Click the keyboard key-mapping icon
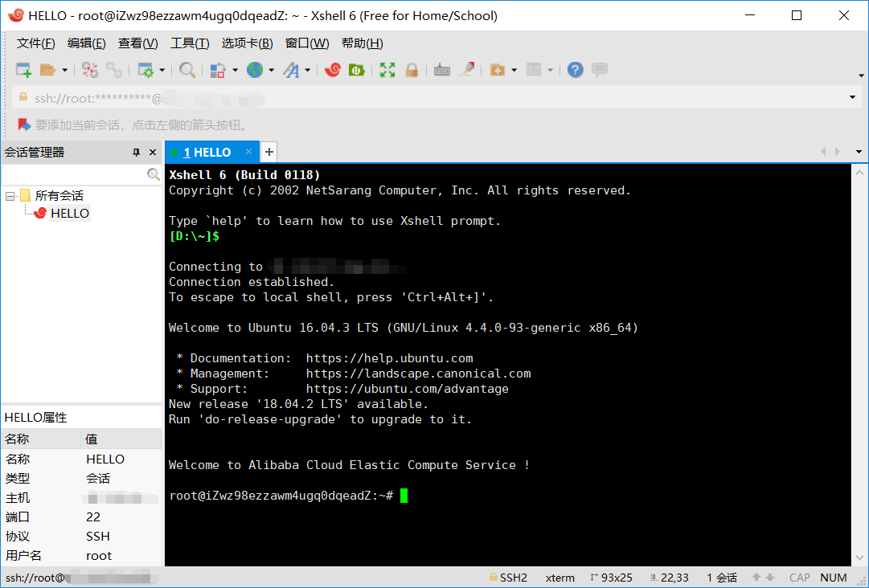 click(x=441, y=70)
